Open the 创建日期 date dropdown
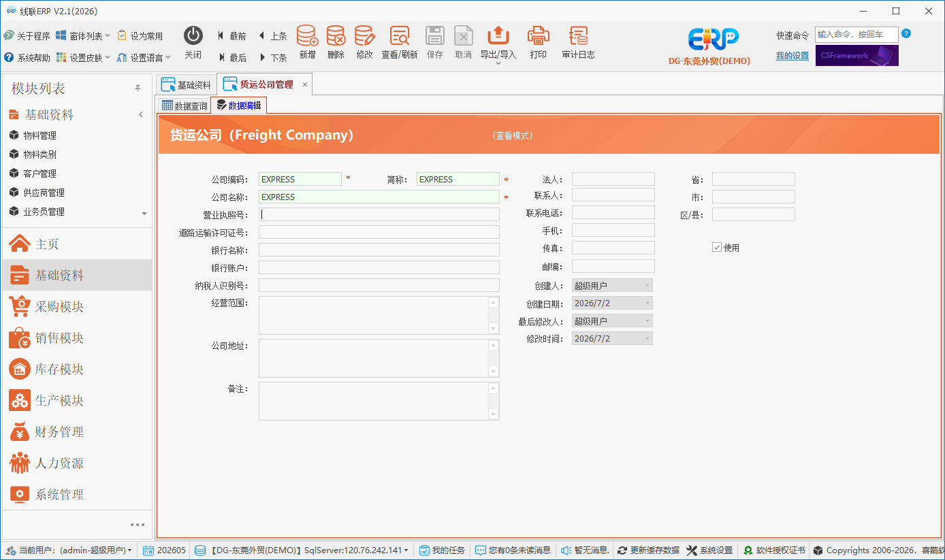Screen dimensions: 945x560 (x=647, y=303)
